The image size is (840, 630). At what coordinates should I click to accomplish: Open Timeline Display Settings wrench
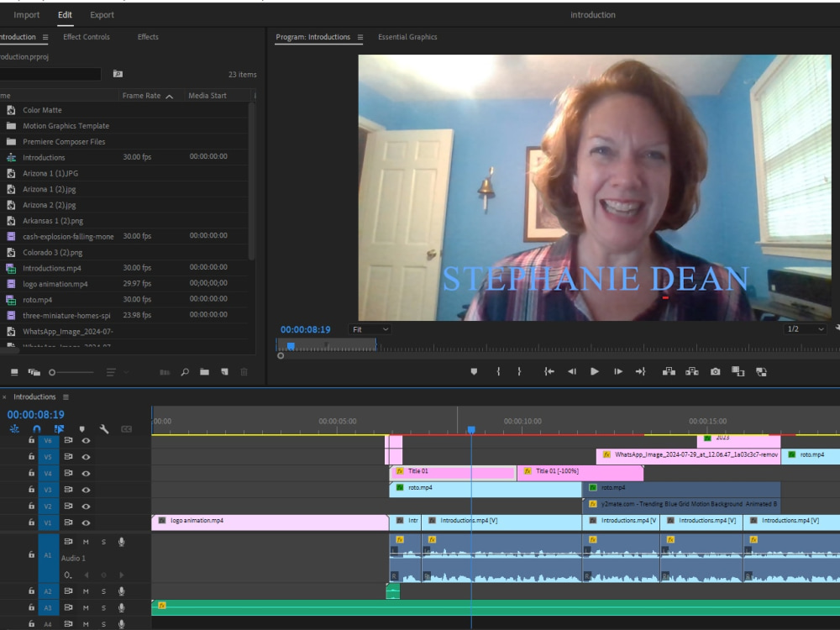(104, 428)
